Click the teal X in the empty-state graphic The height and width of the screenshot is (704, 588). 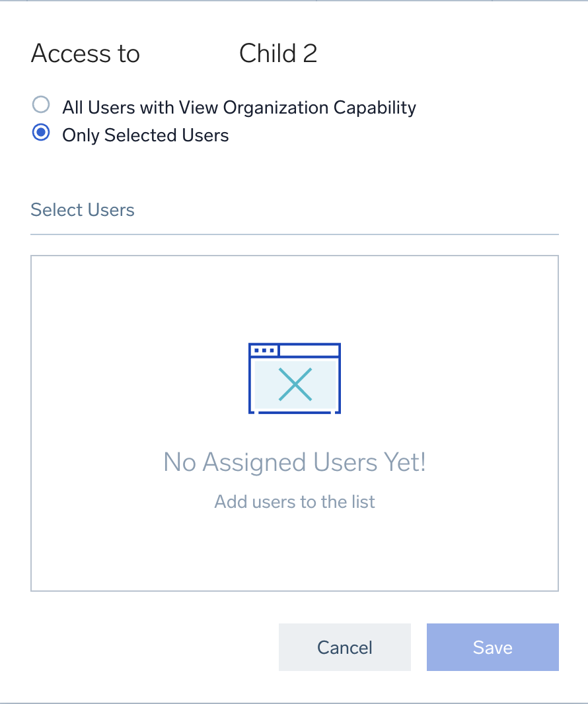[295, 383]
